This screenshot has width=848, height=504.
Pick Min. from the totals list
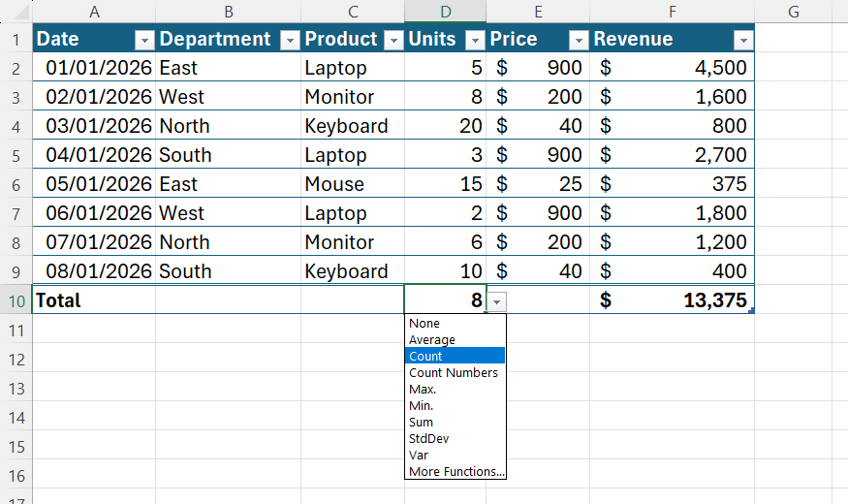coord(455,405)
